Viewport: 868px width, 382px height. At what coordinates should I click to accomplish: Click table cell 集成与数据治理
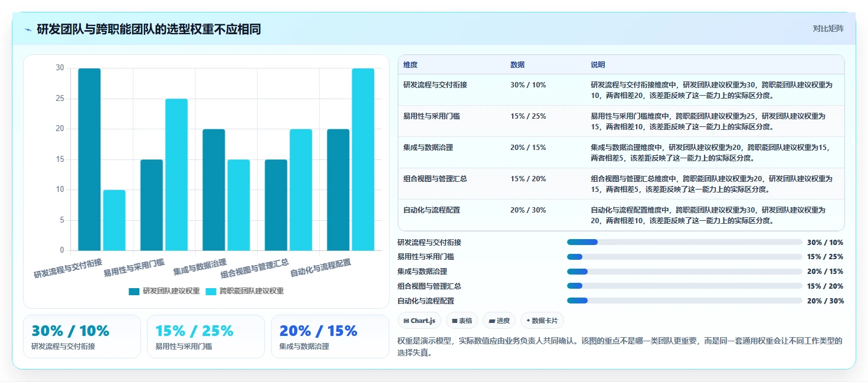coord(428,148)
